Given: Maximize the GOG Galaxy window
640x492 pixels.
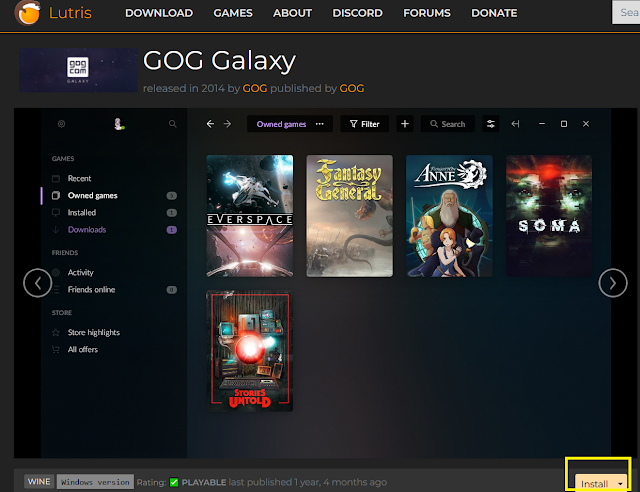Looking at the screenshot, I should pyautogui.click(x=564, y=124).
